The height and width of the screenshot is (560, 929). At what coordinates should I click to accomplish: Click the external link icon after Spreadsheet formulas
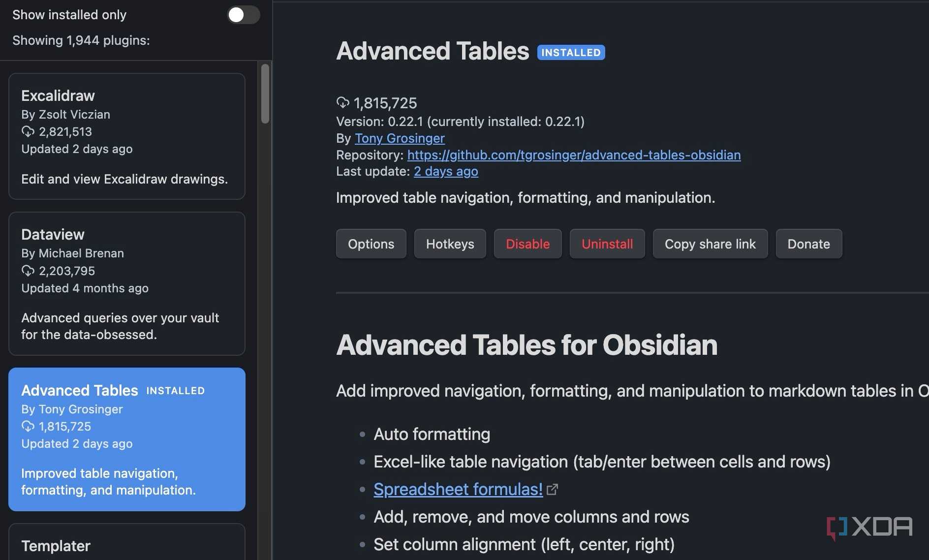pos(553,489)
